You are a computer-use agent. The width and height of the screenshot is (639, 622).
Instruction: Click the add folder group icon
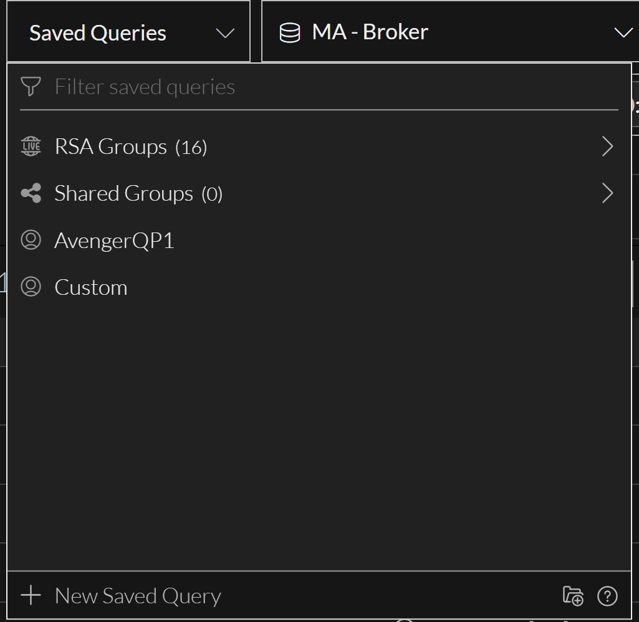(x=573, y=596)
